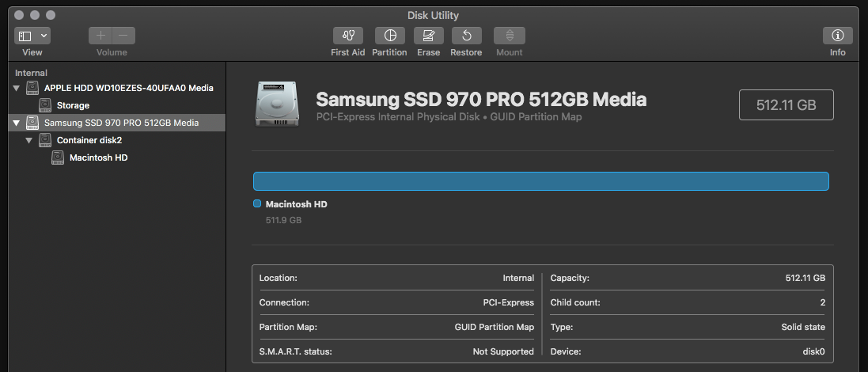Select the Storage volume in sidebar
868x372 pixels.
(73, 105)
